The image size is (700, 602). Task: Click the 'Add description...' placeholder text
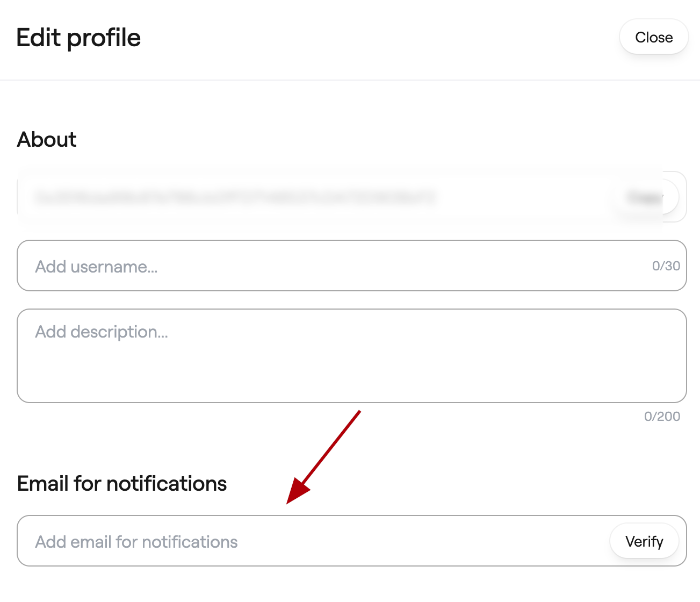point(102,332)
